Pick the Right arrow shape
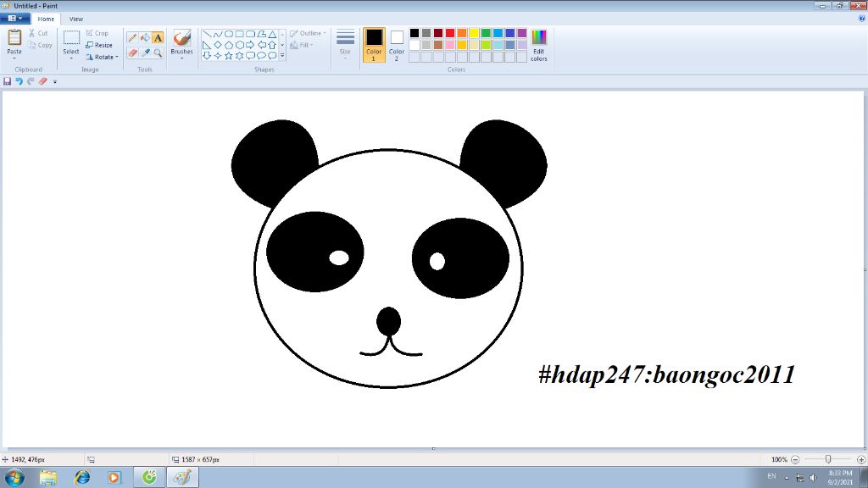Viewport: 868px width, 488px height. coord(250,45)
